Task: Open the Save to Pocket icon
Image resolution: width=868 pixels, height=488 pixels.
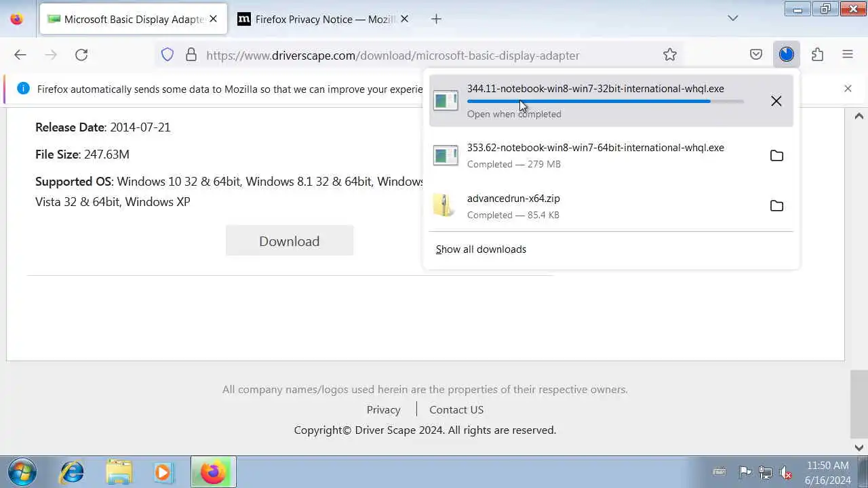Action: point(756,55)
